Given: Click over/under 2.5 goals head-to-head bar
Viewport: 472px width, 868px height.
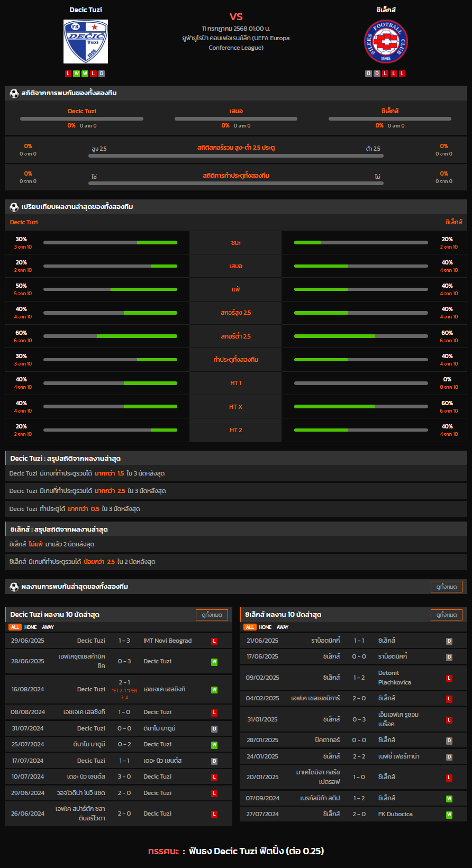Looking at the screenshot, I should [x=236, y=156].
